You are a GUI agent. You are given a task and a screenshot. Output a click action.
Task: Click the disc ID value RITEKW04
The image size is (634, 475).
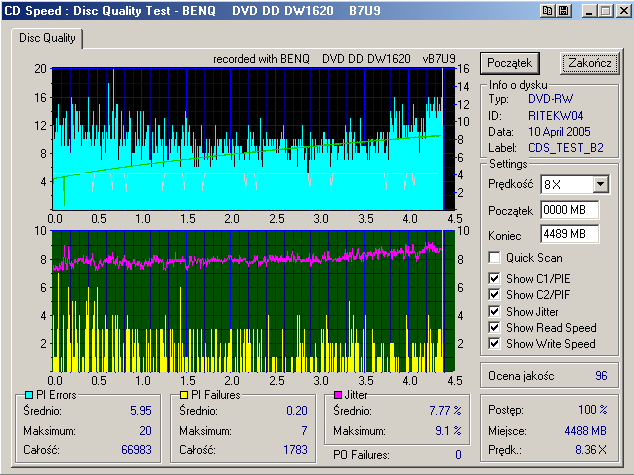[556, 116]
